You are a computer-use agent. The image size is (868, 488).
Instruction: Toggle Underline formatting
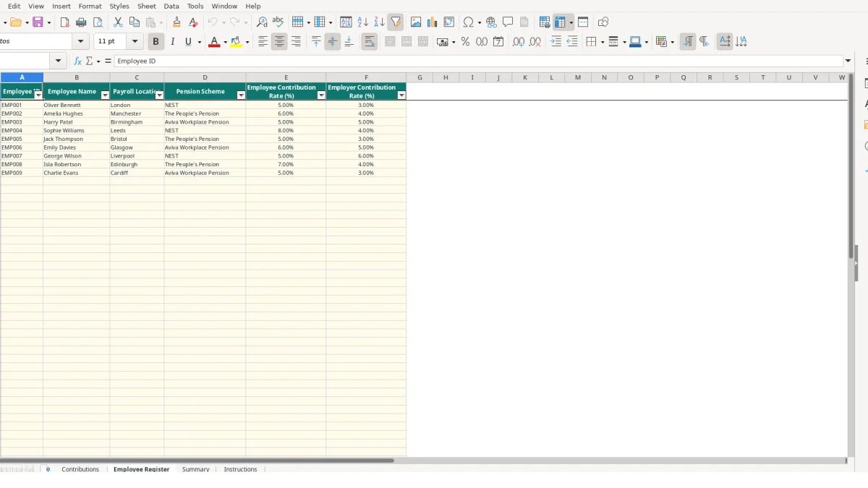[188, 42]
